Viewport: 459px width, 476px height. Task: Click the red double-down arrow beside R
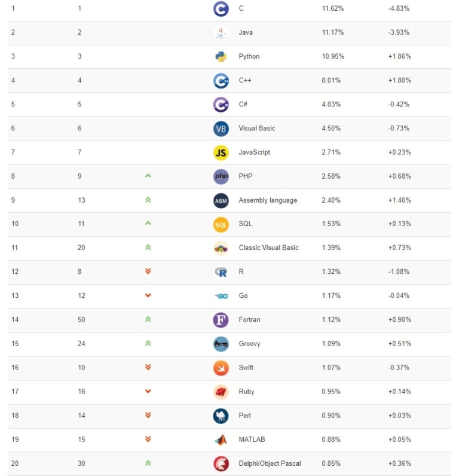(x=148, y=271)
